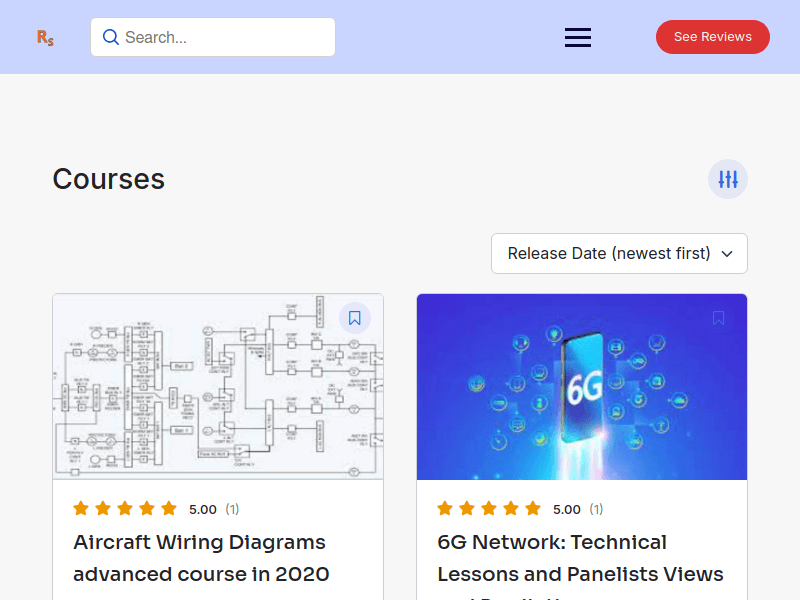Screen dimensions: 800x600
Task: Click the fourth star on 6G Network rating
Action: click(509, 508)
